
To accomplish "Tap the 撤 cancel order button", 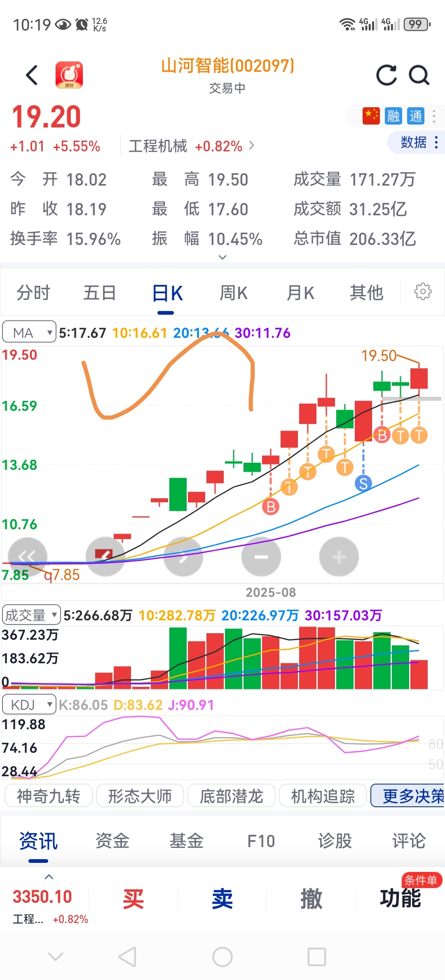I will pyautogui.click(x=311, y=899).
